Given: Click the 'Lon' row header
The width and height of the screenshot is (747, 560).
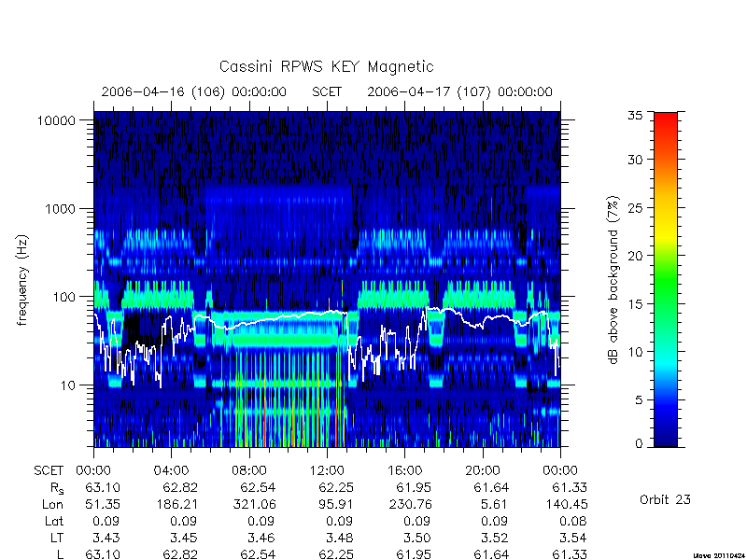Looking at the screenshot, I should 52,504.
